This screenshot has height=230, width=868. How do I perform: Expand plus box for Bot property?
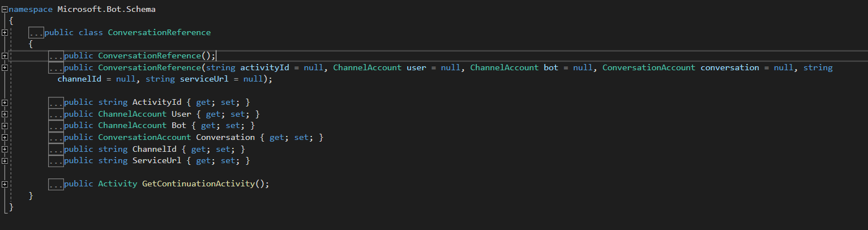5,126
